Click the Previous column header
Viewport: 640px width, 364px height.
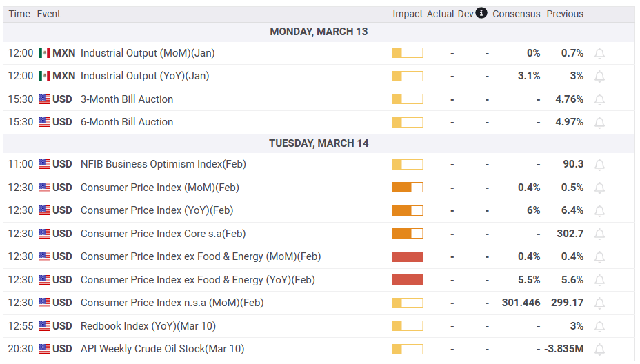pos(565,14)
